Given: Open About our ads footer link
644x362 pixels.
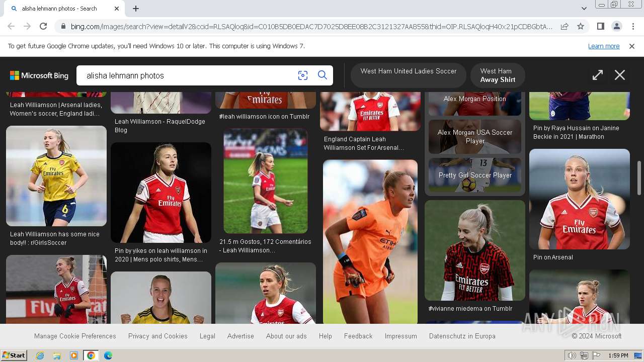Looking at the screenshot, I should (286, 336).
